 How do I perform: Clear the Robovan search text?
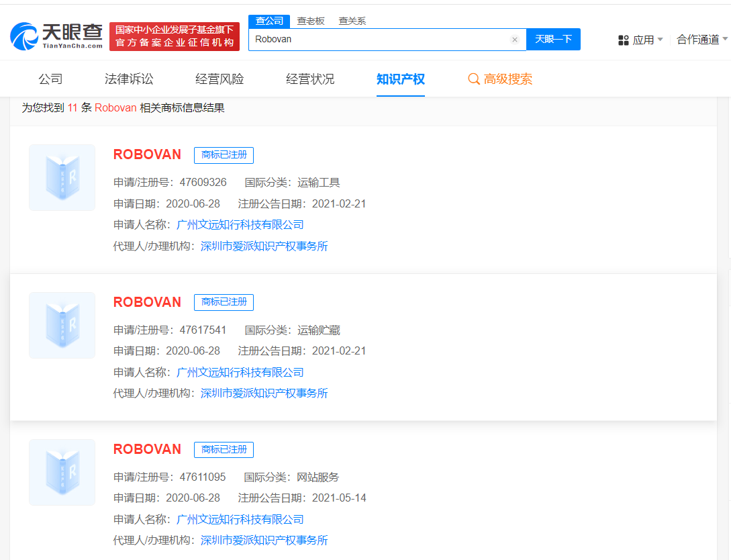click(x=515, y=40)
